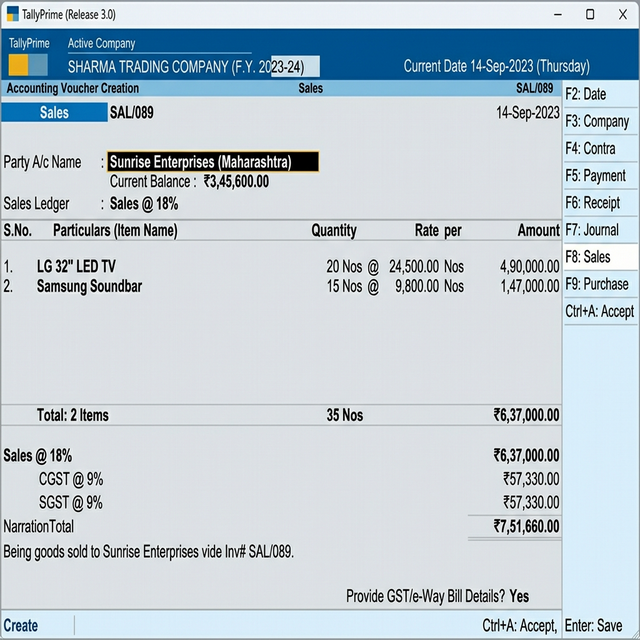The height and width of the screenshot is (640, 640).
Task: Click the Create label in bottom bar
Action: (x=21, y=626)
